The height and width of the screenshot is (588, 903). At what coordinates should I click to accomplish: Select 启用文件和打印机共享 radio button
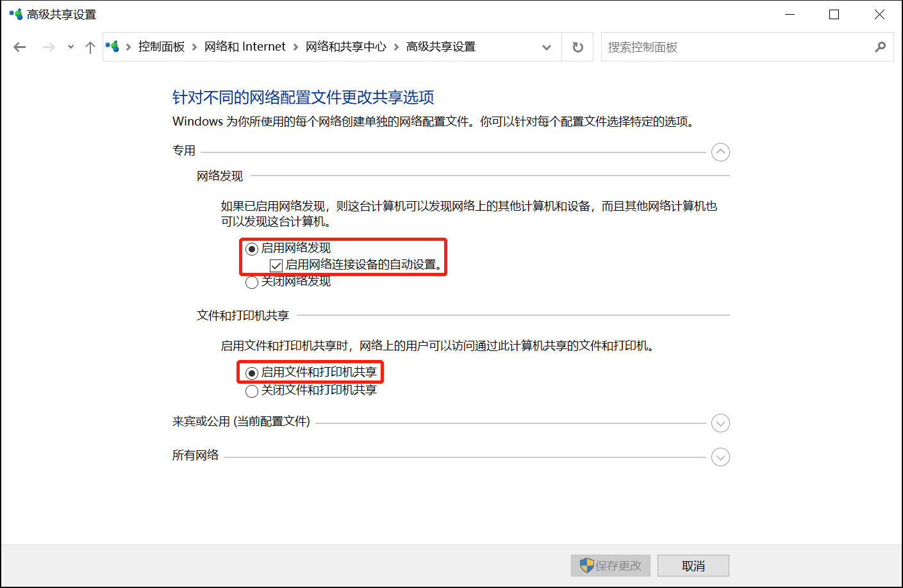click(x=252, y=373)
